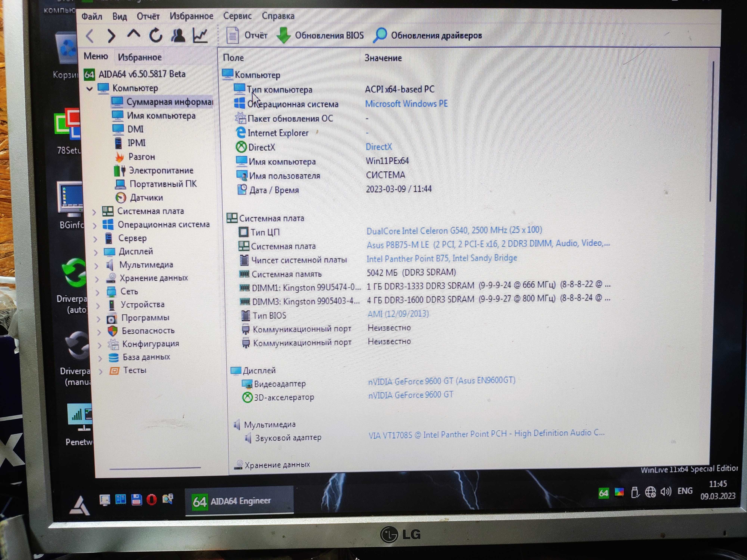Open the DirectX value link
The image size is (747, 560).
point(379,147)
